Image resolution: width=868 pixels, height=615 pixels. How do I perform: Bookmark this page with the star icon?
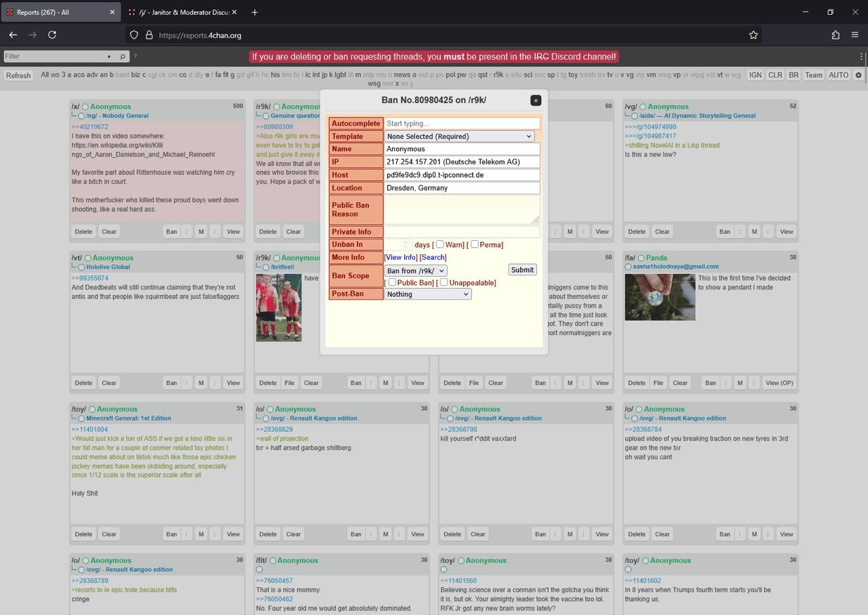coord(753,35)
